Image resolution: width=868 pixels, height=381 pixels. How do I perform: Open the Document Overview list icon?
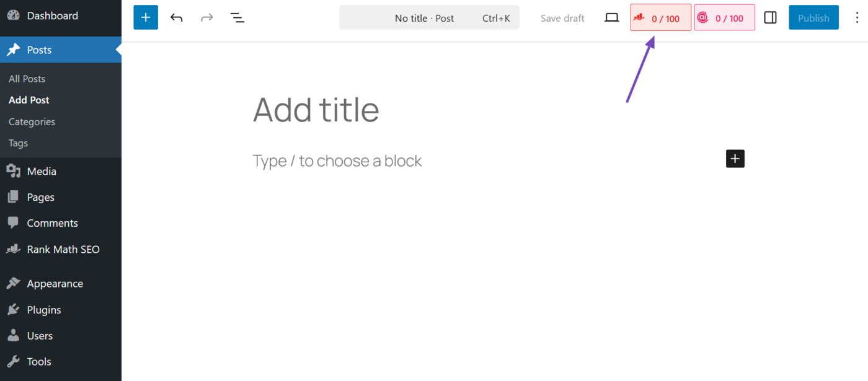(237, 17)
